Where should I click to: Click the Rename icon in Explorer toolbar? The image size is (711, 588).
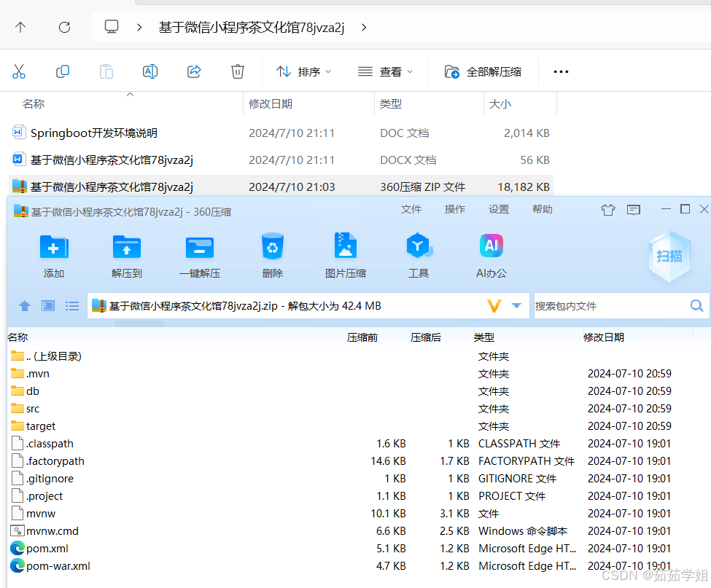point(150,71)
